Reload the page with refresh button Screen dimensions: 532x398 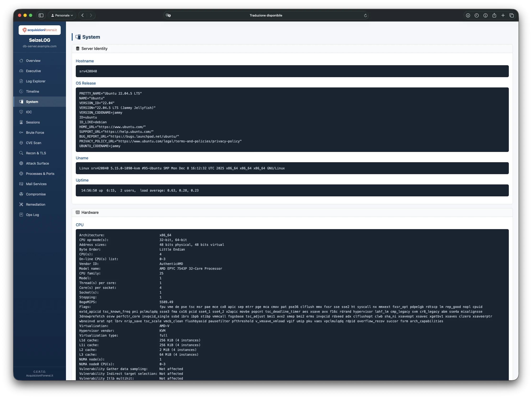(x=365, y=15)
